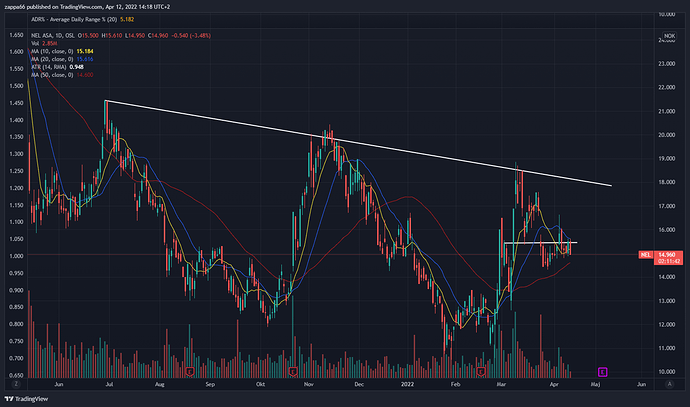Click the Okt label on time axis
This screenshot has height=407, width=690.
click(x=261, y=384)
